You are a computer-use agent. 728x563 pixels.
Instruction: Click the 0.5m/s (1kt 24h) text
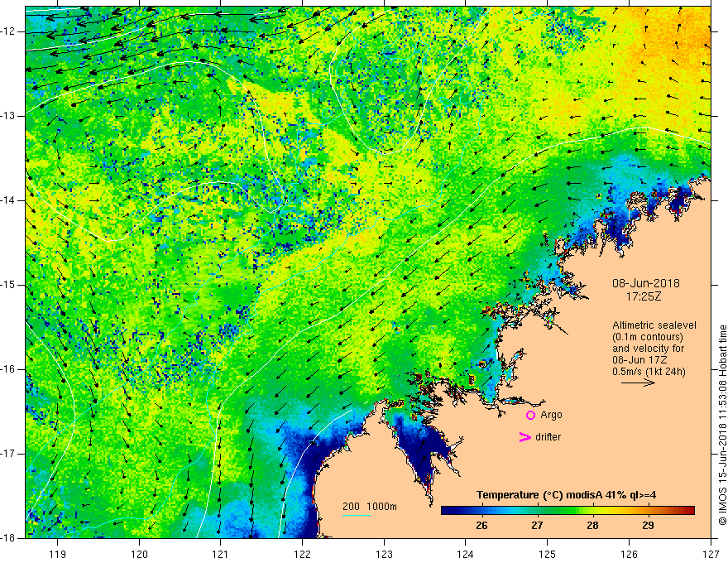click(649, 372)
